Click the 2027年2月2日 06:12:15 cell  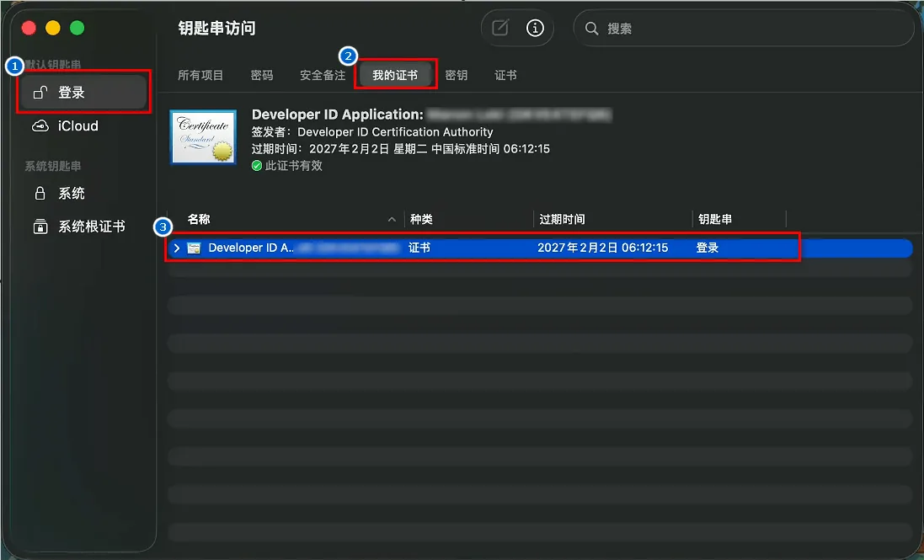click(x=603, y=248)
